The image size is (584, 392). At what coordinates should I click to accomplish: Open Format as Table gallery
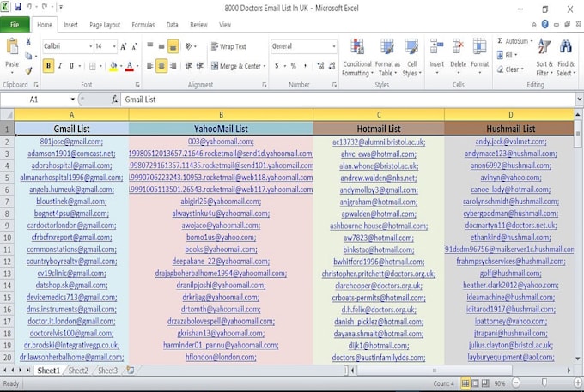pos(387,57)
